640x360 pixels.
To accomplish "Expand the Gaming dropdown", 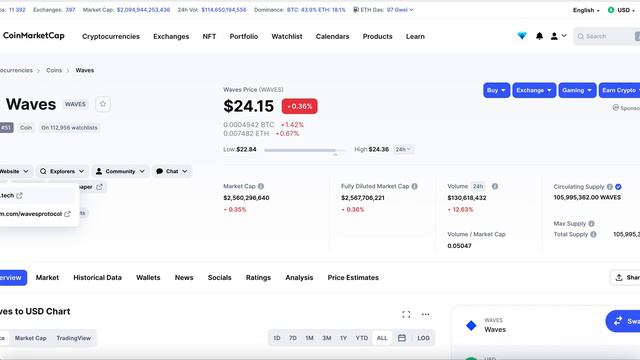I will [x=577, y=90].
